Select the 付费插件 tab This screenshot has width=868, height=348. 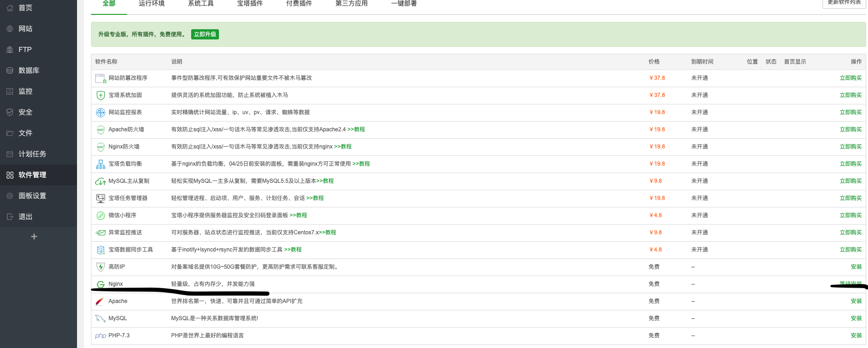(299, 3)
